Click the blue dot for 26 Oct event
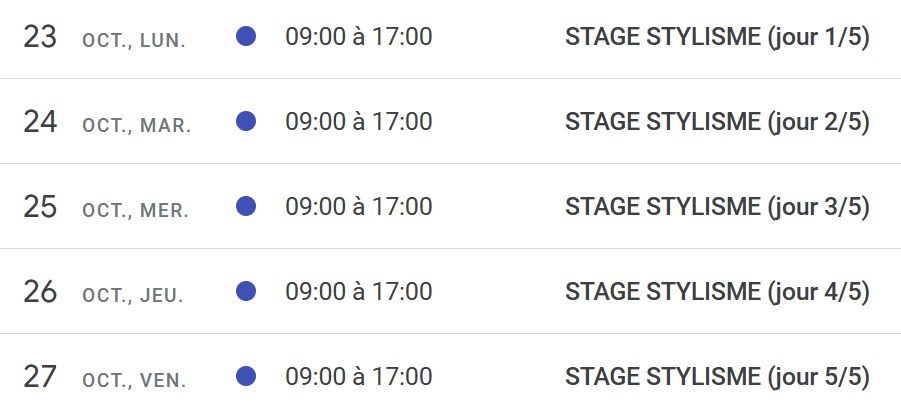 246,291
